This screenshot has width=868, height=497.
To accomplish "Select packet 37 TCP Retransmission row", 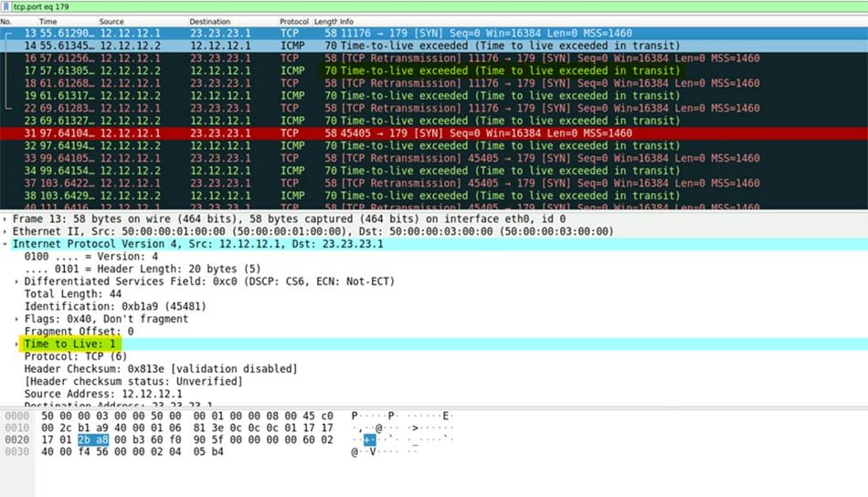I will 365,183.
